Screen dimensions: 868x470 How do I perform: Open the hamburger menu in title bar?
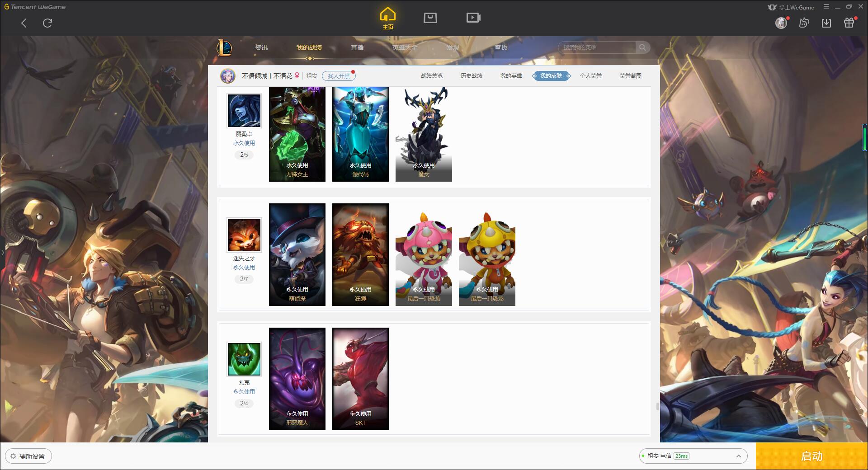click(x=826, y=7)
